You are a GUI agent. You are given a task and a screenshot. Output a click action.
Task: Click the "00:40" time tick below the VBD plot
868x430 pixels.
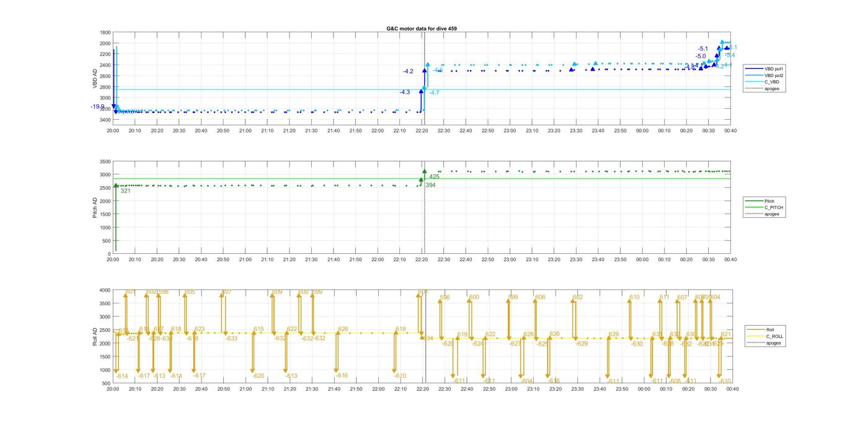tap(730, 131)
